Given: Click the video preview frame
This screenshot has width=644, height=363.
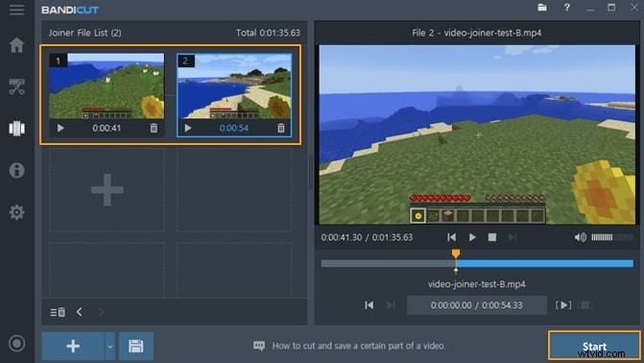Looking at the screenshot, I should (477, 134).
